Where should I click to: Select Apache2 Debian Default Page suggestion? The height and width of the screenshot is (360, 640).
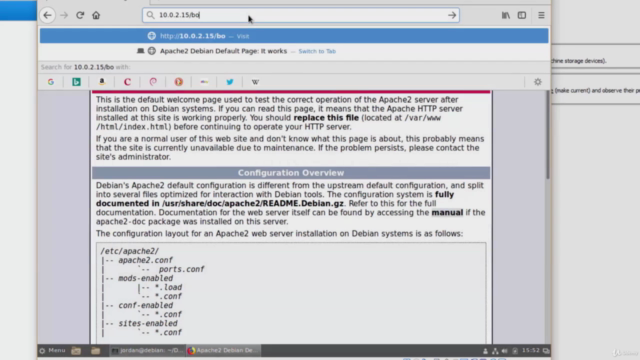point(294,51)
